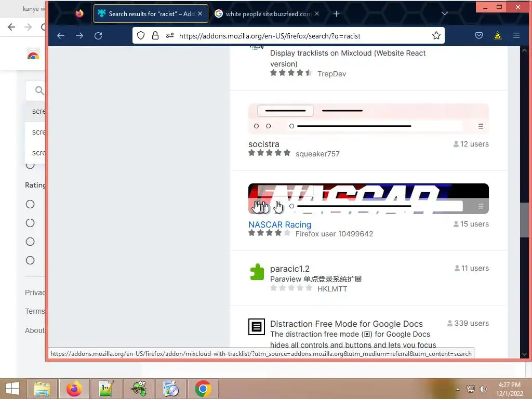This screenshot has height=399, width=532.
Task: Open the tracking protection shield icon
Action: click(141, 36)
